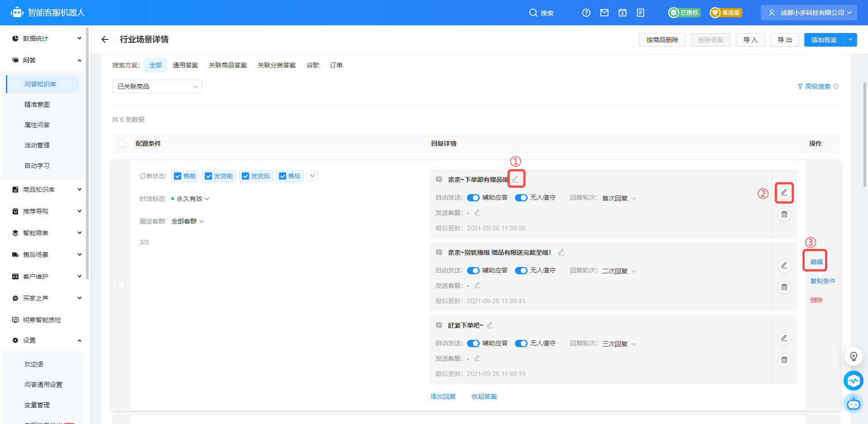
Task: Click round edit button for 首次回复 answer
Action: (784, 192)
